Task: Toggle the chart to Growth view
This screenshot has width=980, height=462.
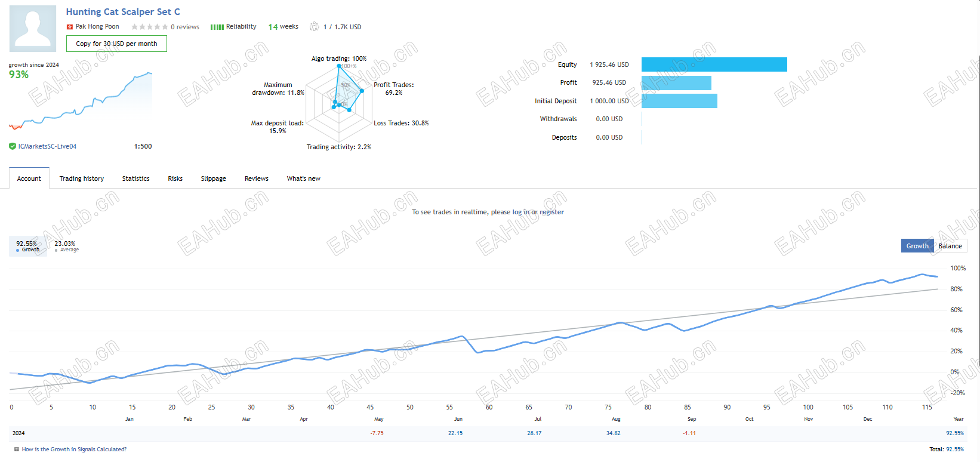Action: (x=917, y=246)
